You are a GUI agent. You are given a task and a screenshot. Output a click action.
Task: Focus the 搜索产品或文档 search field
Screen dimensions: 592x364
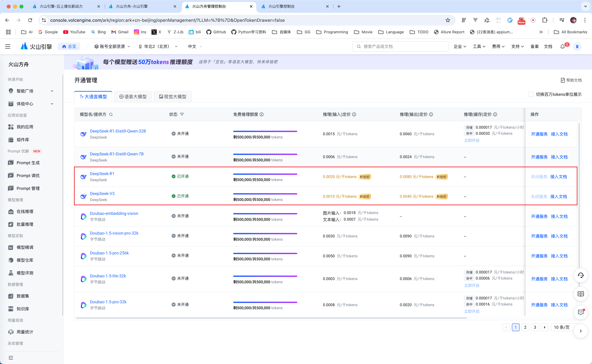pyautogui.click(x=400, y=46)
